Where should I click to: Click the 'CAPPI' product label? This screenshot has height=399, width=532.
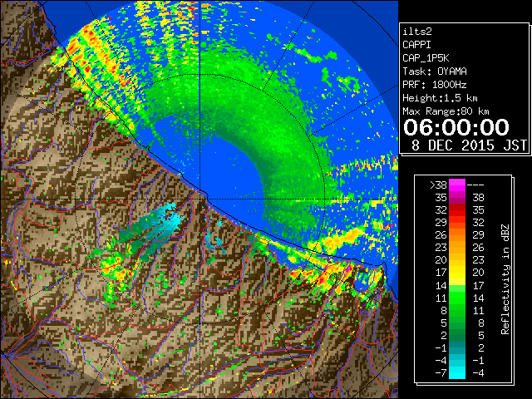(416, 45)
